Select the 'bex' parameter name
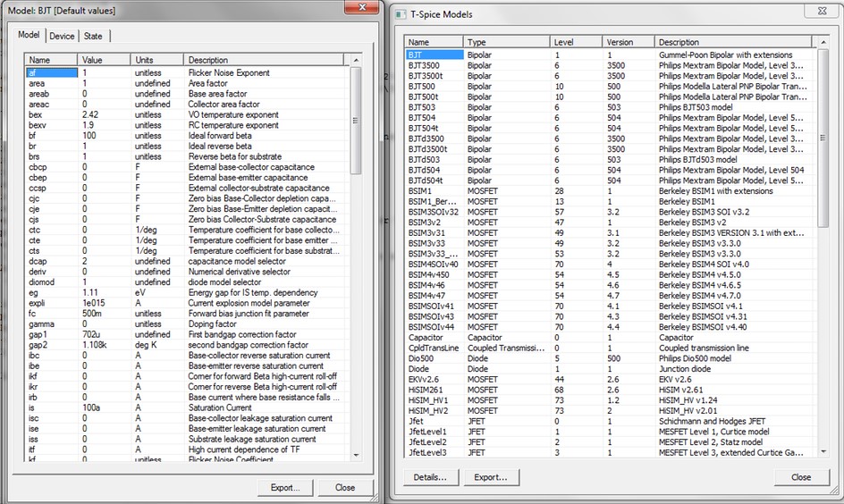The height and width of the screenshot is (504, 844). click(36, 114)
